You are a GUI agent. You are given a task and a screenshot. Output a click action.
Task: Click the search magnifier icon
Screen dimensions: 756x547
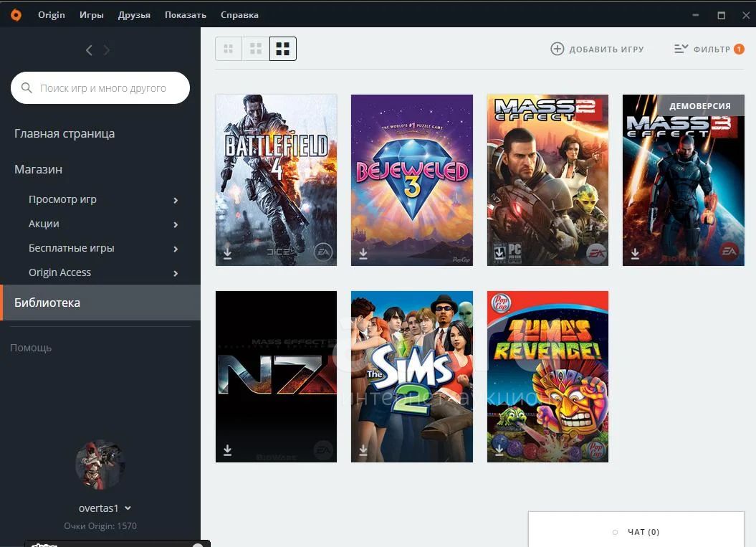[x=27, y=87]
